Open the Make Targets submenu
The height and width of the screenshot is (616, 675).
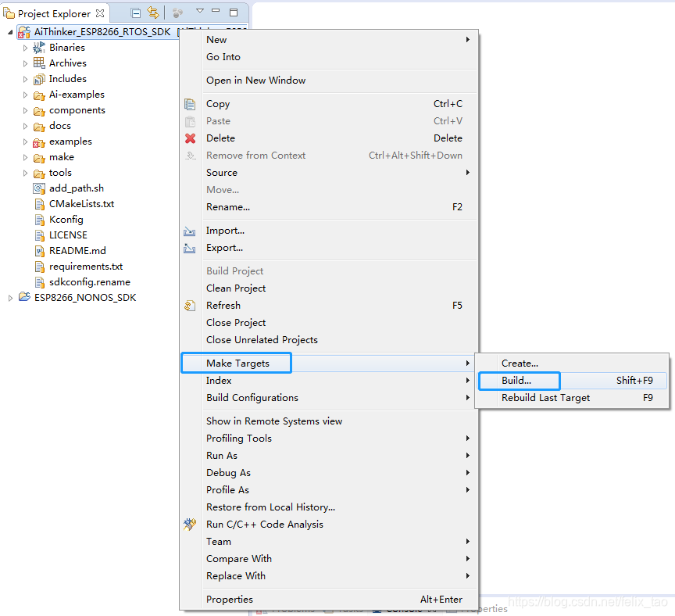pyautogui.click(x=330, y=364)
